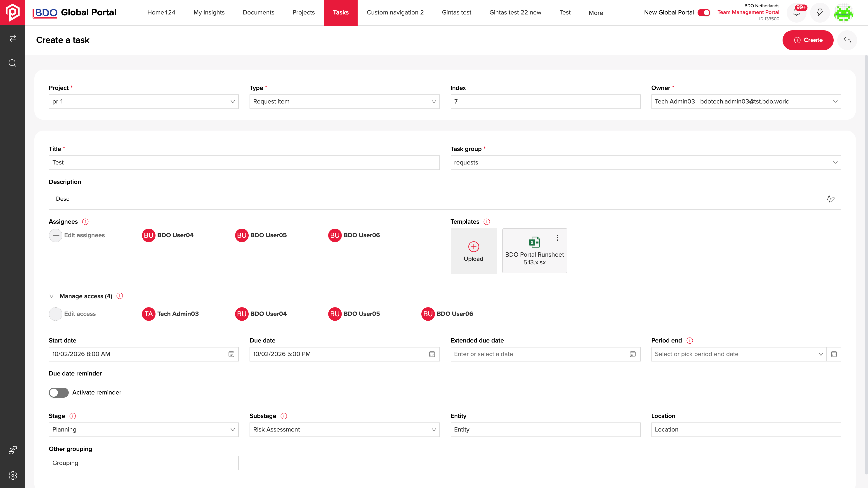868x488 pixels.
Task: Click the Team Management Portal link
Action: tap(748, 12)
